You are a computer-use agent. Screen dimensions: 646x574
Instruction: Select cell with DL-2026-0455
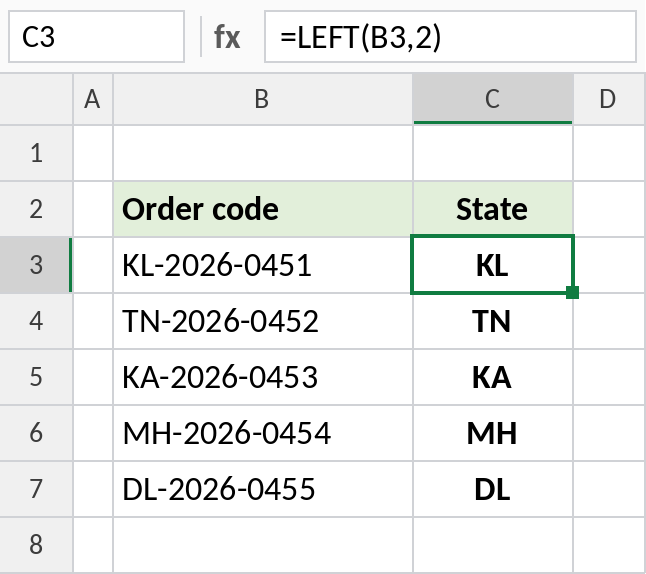(x=262, y=489)
